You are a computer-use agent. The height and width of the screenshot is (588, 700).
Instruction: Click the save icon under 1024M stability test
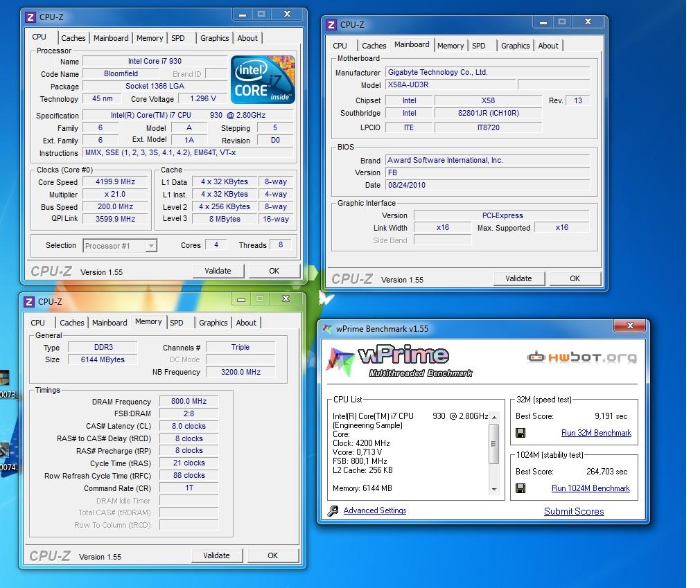[x=520, y=488]
